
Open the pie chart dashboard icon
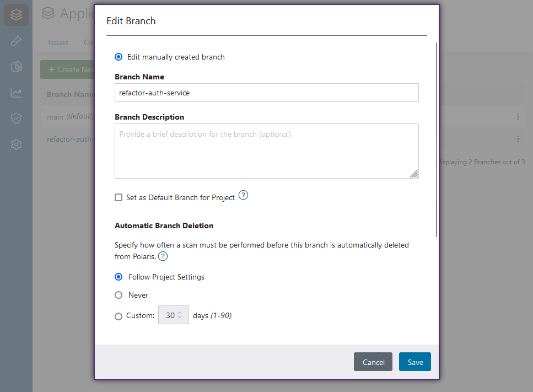(16, 67)
